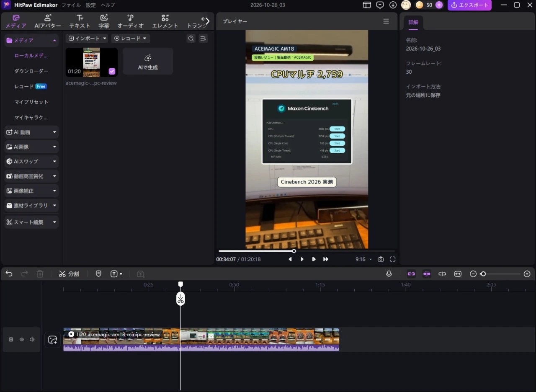536x392 pixels.
Task: Mute the track with speaker icon
Action: 32,340
